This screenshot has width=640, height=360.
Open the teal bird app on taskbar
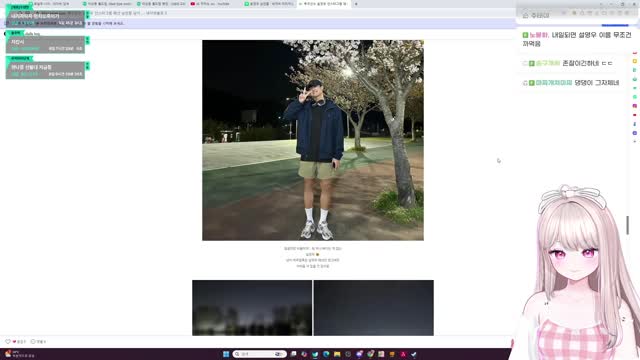(315, 354)
